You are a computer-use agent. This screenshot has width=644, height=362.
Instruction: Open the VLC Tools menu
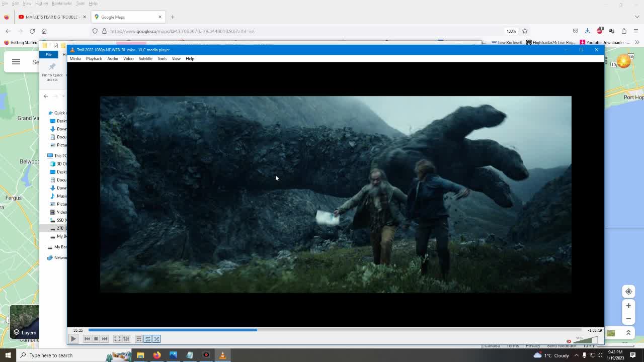coord(162,59)
